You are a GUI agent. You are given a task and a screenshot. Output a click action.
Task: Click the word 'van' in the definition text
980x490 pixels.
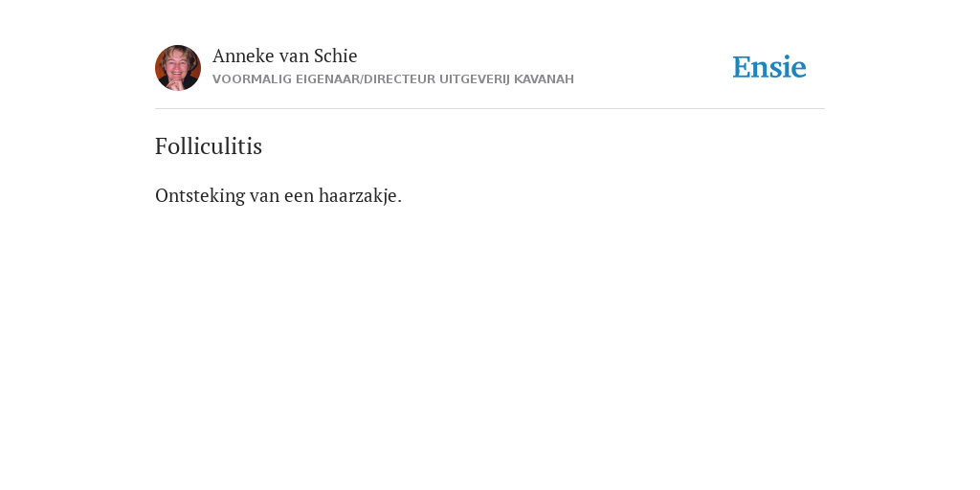(x=265, y=195)
